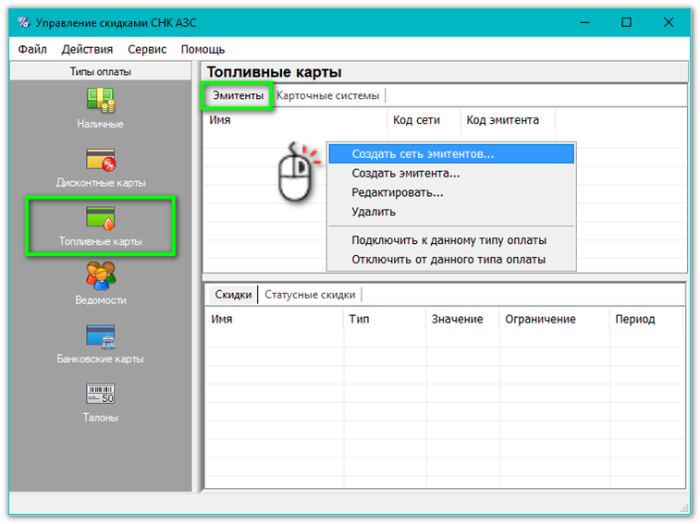Select the Наличные cash payment icon

click(100, 101)
